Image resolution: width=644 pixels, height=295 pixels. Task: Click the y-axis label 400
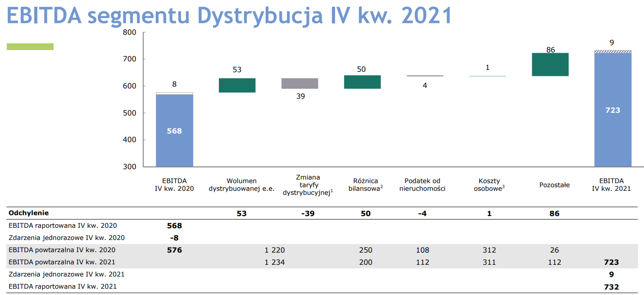click(129, 140)
